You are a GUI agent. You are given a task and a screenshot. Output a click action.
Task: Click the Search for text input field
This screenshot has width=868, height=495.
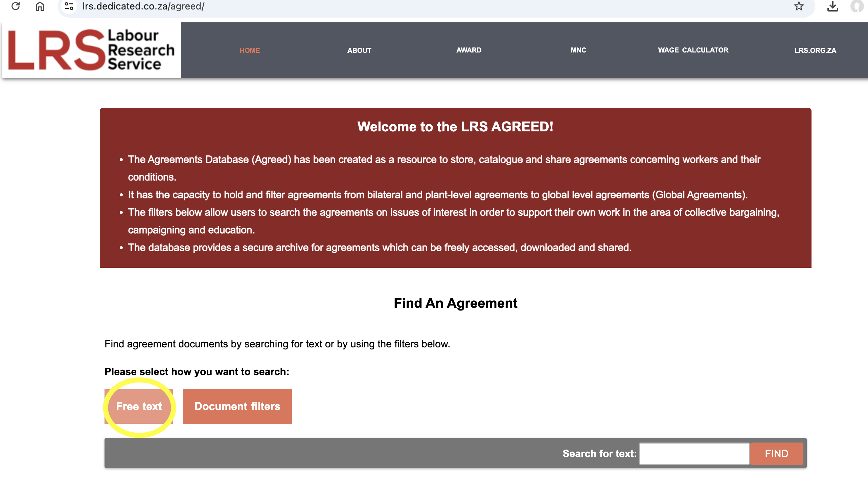(x=694, y=453)
